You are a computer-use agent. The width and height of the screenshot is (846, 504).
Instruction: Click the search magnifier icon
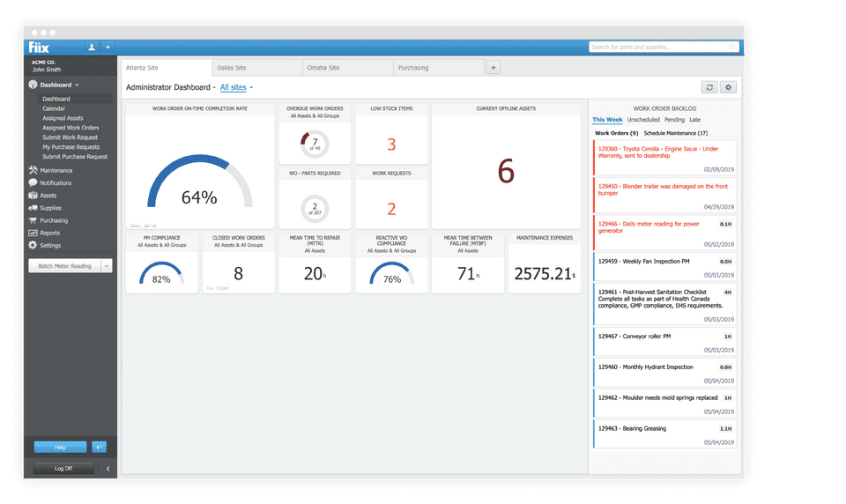click(x=732, y=47)
